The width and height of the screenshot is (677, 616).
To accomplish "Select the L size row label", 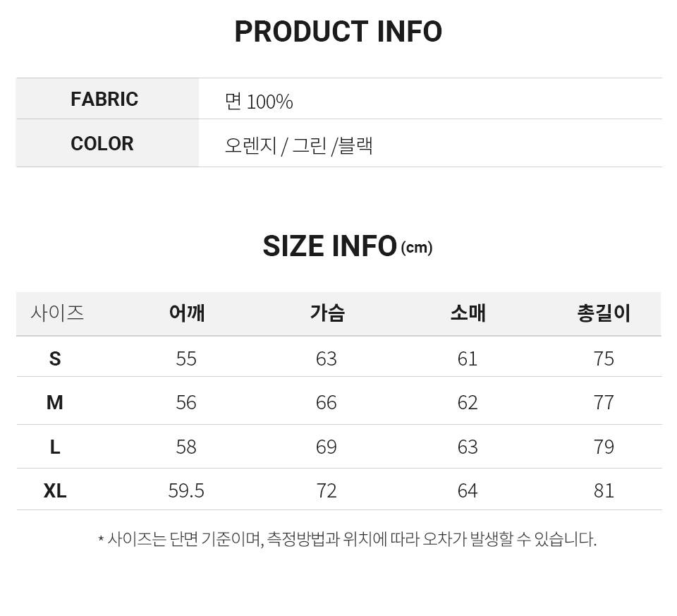I will (x=55, y=447).
